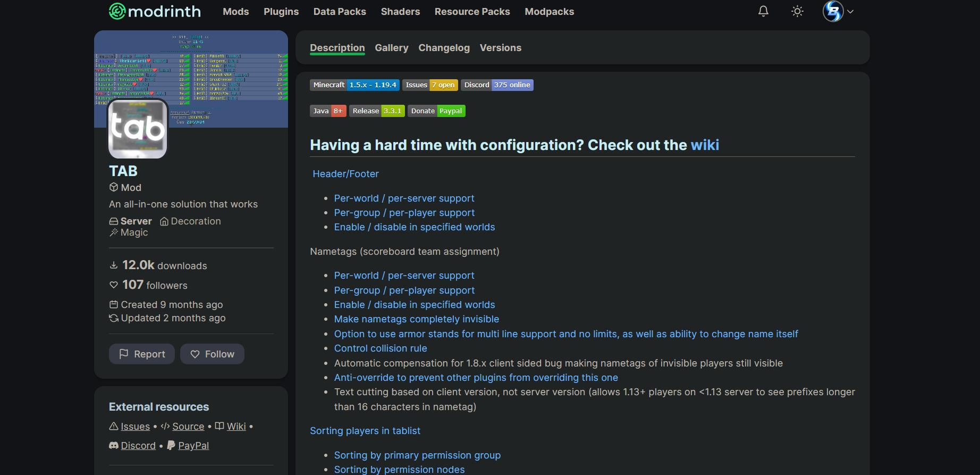980x475 pixels.
Task: Switch to the Versions tab
Action: [x=500, y=48]
